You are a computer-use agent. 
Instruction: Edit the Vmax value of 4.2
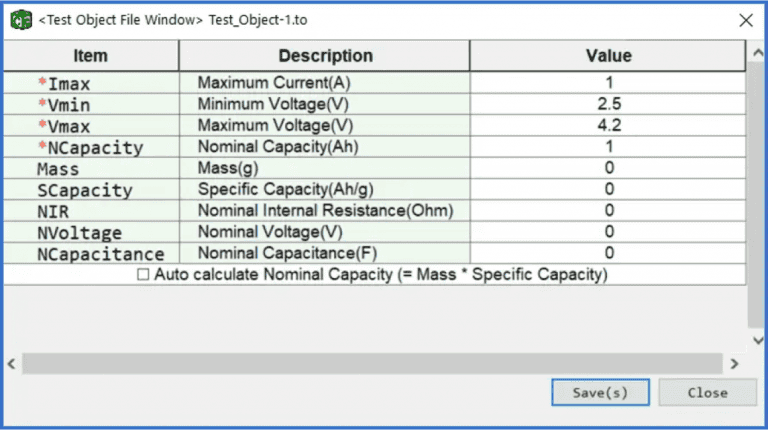click(x=608, y=126)
